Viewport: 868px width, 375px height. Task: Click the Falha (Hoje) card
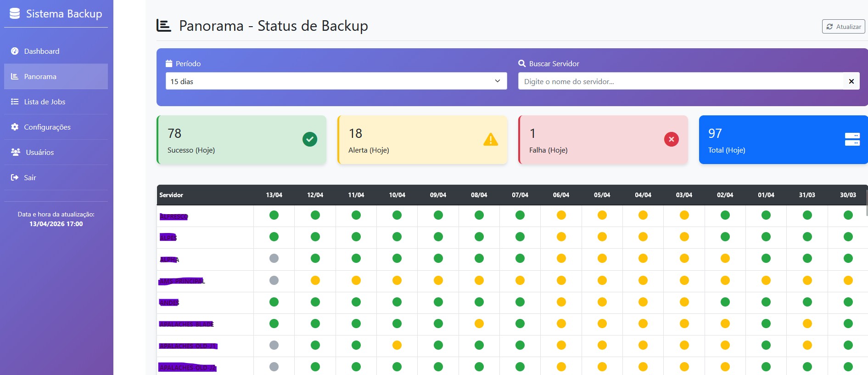point(603,140)
